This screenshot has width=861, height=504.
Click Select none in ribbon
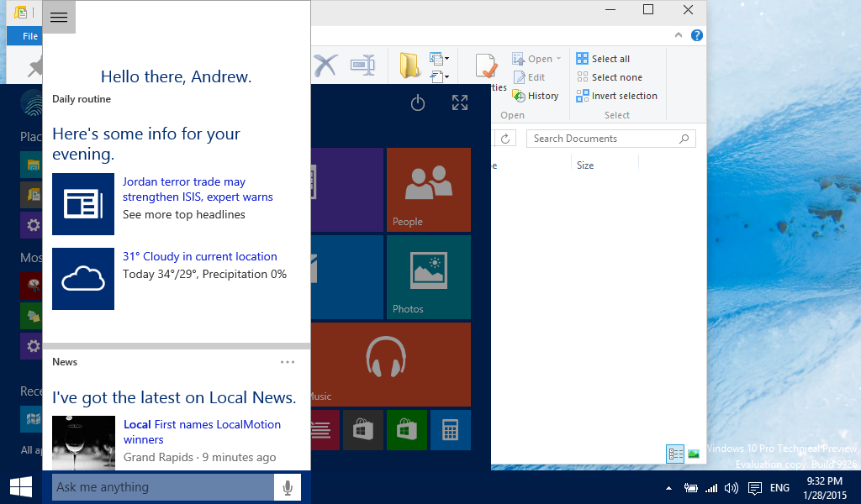click(609, 77)
